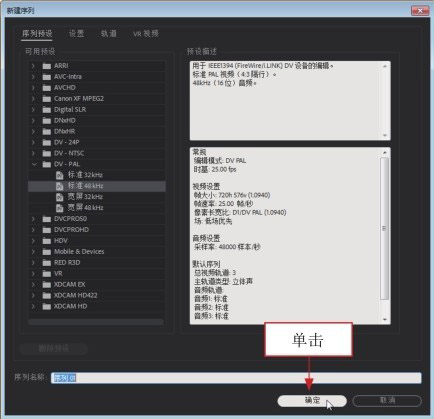The width and height of the screenshot is (434, 419).
Task: Click the 序列名称 text field
Action: point(236,378)
